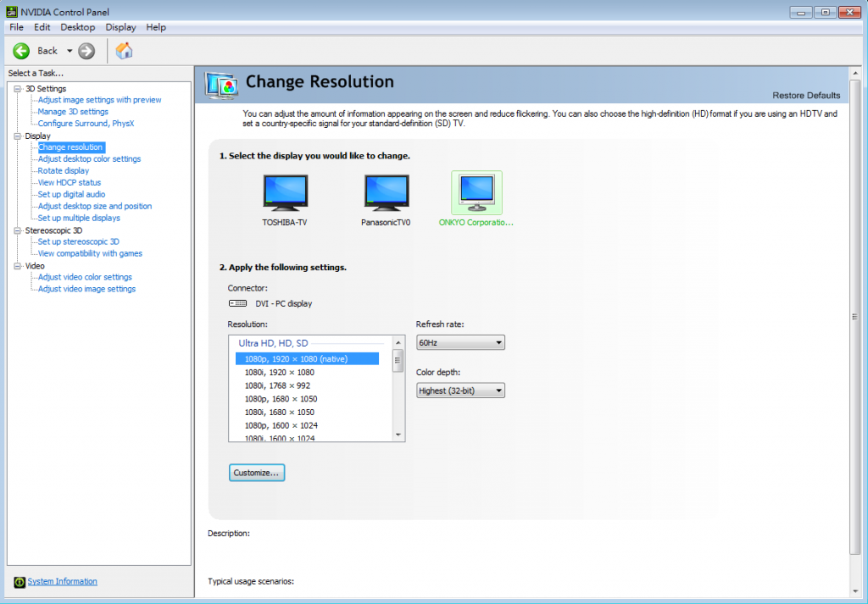Image resolution: width=868 pixels, height=604 pixels.
Task: Click Adjust image settings with preview
Action: click(100, 100)
